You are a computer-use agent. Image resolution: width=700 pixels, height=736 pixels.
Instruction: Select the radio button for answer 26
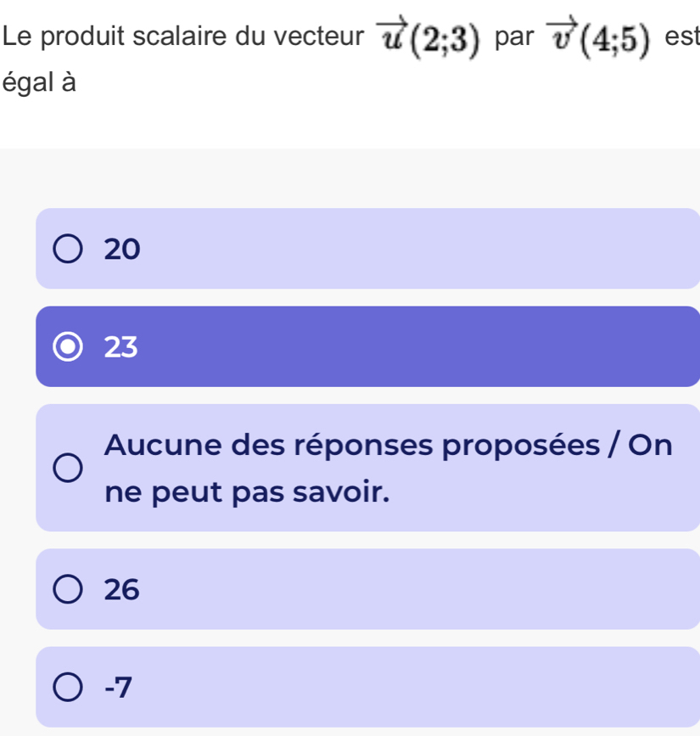69,589
